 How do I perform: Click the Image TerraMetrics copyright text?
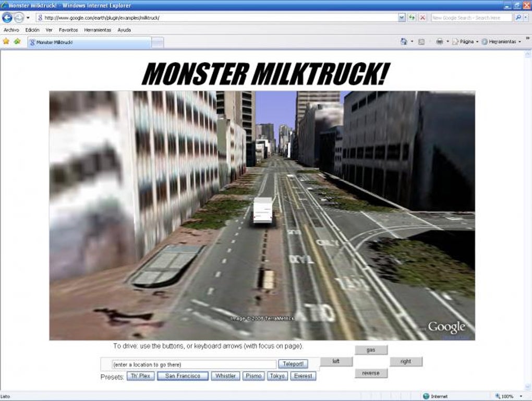(263, 319)
